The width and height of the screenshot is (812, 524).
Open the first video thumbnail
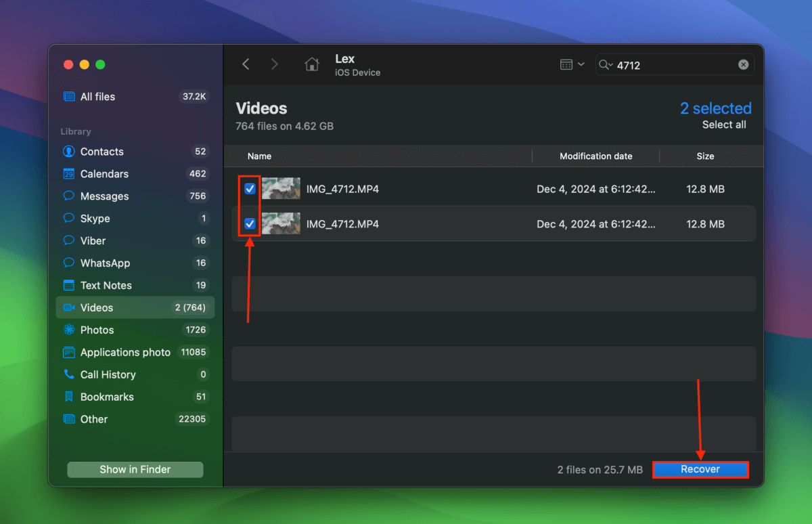point(281,189)
